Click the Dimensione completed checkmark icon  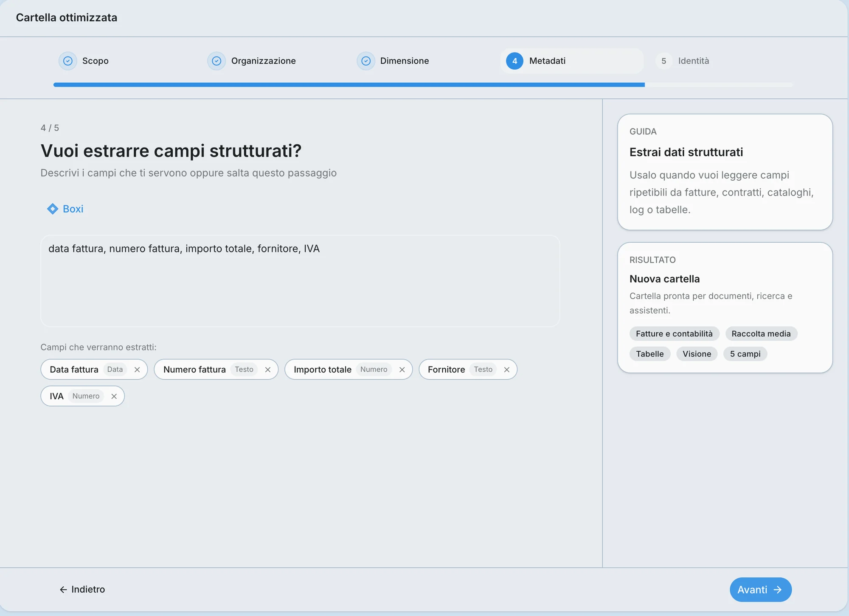click(x=366, y=61)
